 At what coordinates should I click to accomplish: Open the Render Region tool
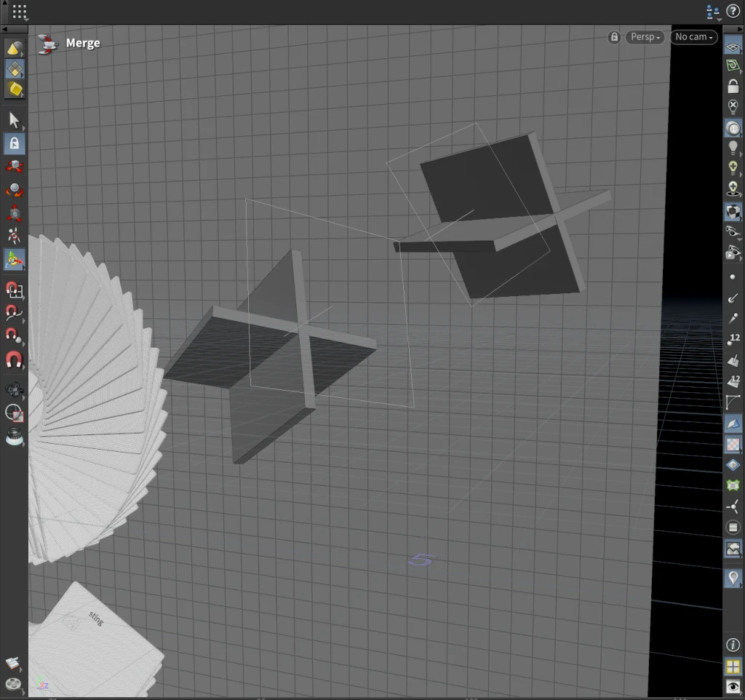pos(15,413)
